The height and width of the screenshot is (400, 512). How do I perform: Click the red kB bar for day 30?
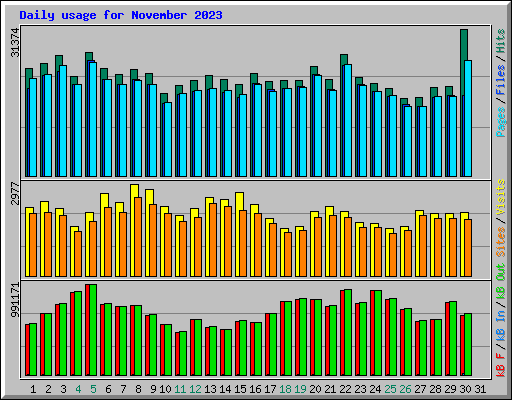tap(462, 345)
